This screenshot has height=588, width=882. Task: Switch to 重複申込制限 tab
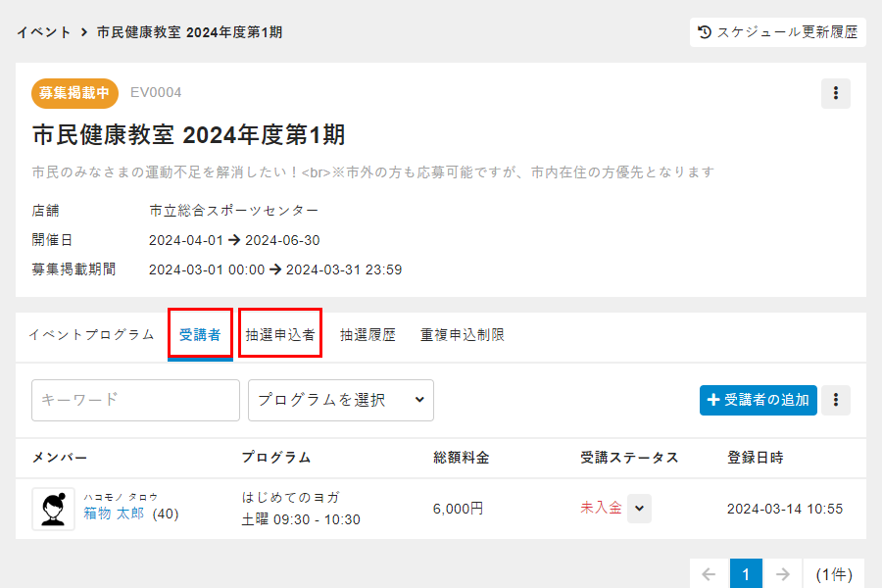point(463,335)
